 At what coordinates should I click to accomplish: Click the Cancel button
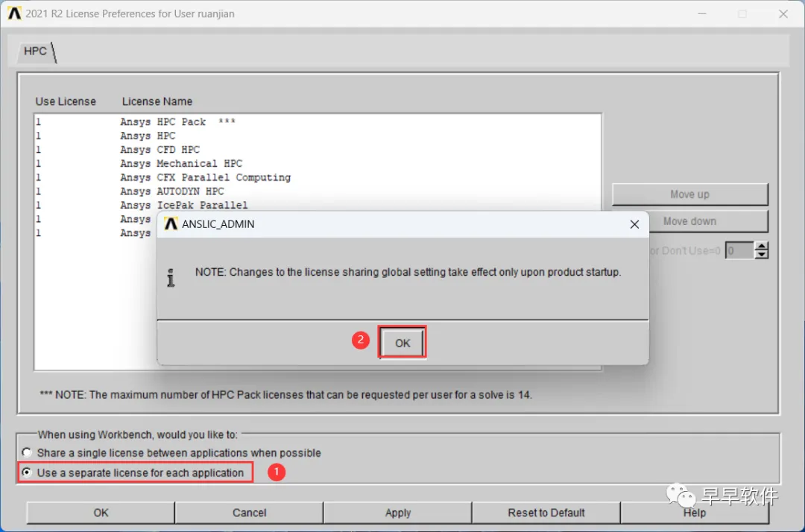coord(249,513)
